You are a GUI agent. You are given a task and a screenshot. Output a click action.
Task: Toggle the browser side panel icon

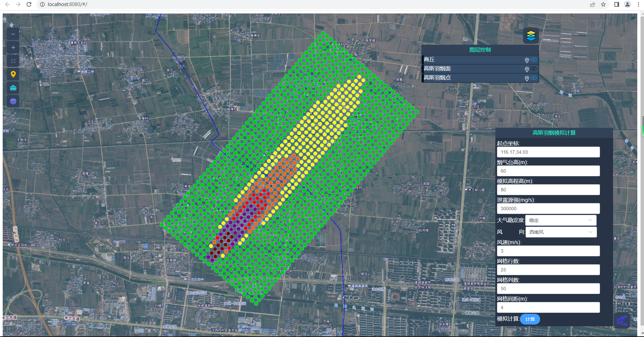coord(616,4)
